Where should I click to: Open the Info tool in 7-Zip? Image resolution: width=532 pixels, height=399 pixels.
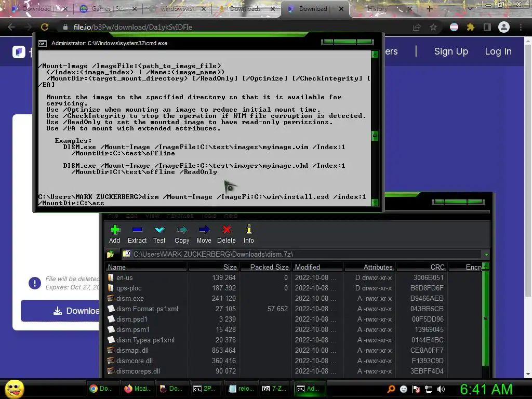point(249,234)
